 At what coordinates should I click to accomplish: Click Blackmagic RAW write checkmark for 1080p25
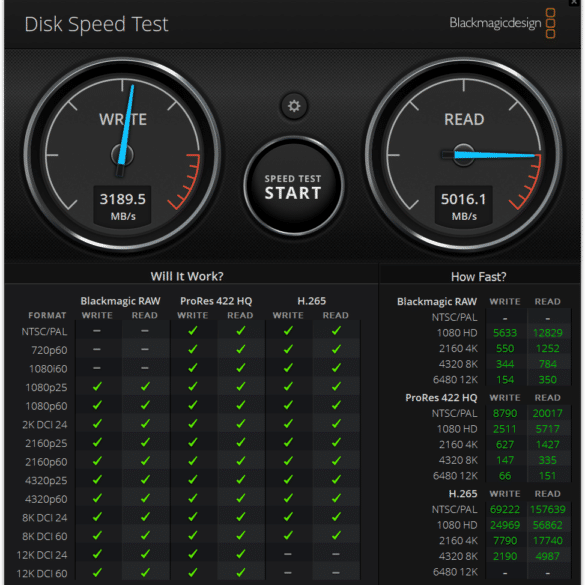(97, 387)
